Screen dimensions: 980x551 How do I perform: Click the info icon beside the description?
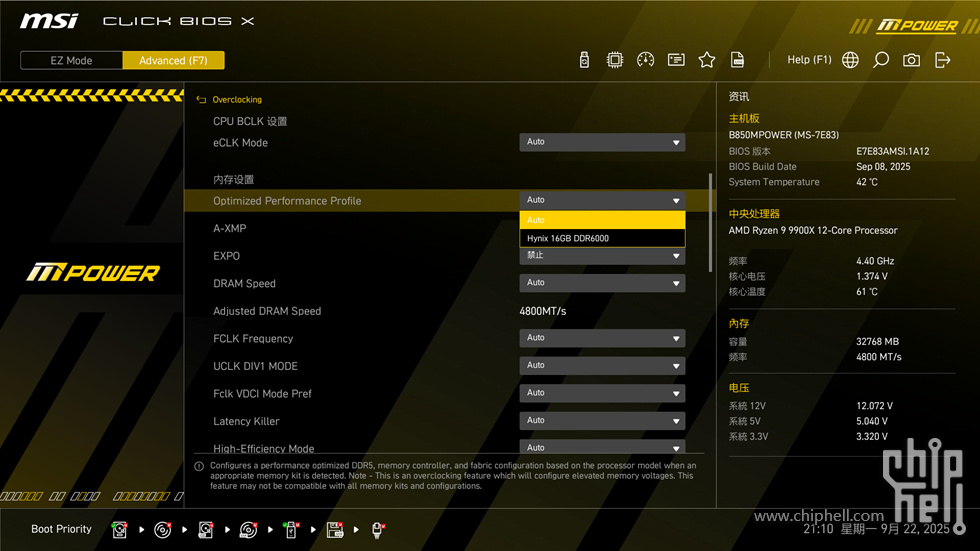pyautogui.click(x=199, y=466)
